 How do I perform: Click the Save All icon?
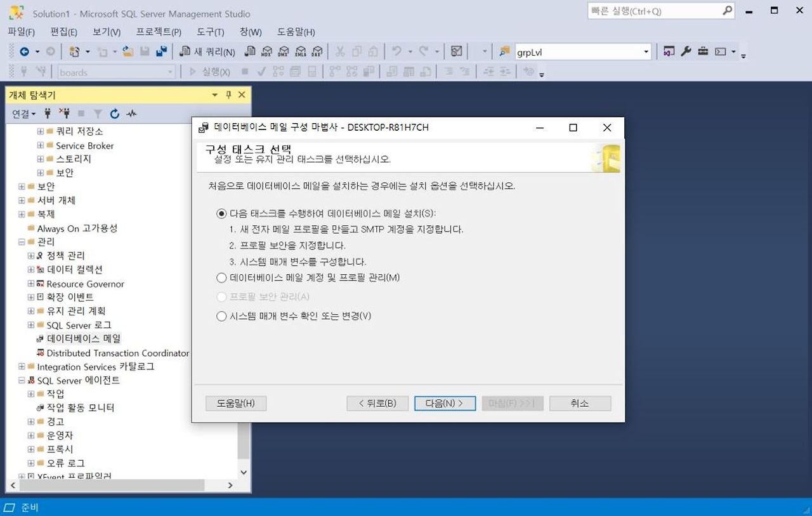(x=161, y=52)
